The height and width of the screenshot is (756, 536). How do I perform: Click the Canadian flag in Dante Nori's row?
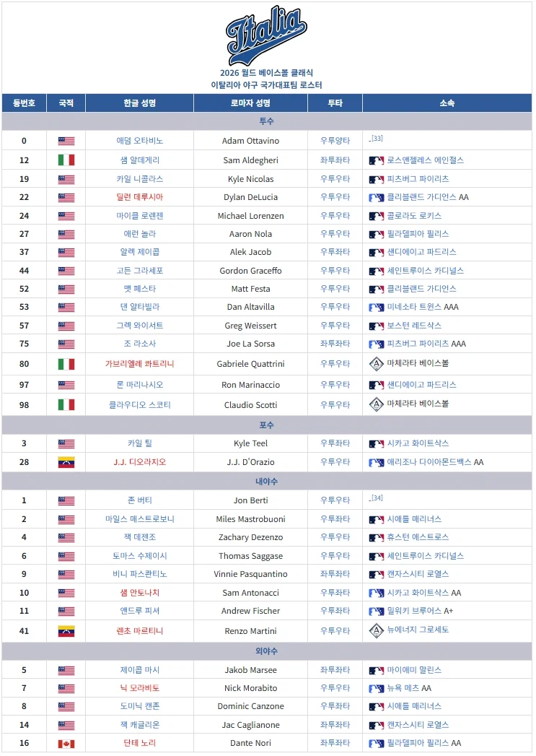point(66,744)
